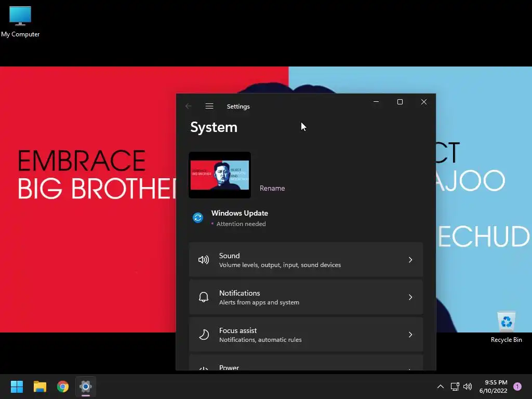This screenshot has height=399, width=532.
Task: Expand the Focus assist chevron
Action: click(410, 335)
